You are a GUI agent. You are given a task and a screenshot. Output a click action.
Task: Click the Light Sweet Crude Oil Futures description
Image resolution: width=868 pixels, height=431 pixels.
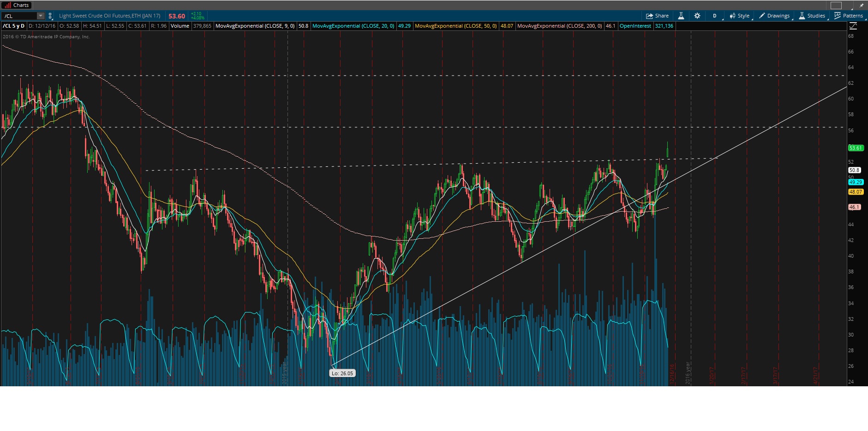click(109, 16)
